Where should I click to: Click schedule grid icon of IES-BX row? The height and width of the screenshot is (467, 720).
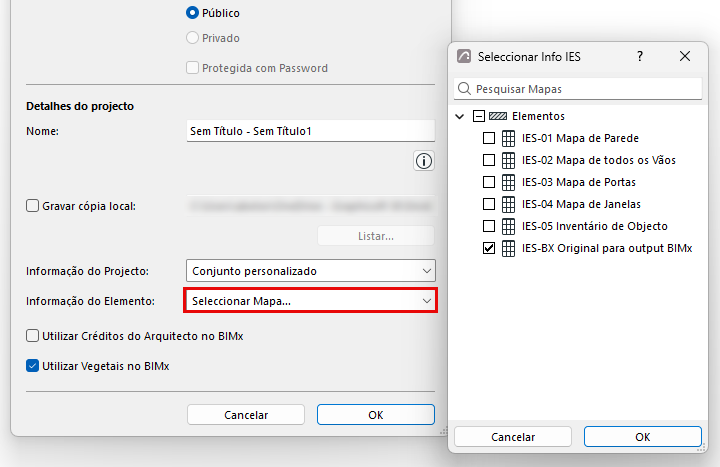(x=508, y=248)
